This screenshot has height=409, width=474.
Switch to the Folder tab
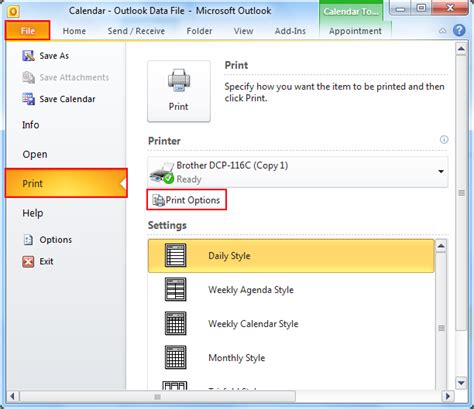click(x=199, y=31)
